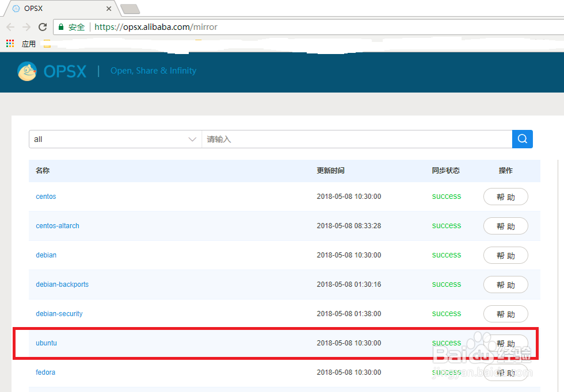This screenshot has height=392, width=564.
Task: Open the debian mirror link
Action: (46, 255)
